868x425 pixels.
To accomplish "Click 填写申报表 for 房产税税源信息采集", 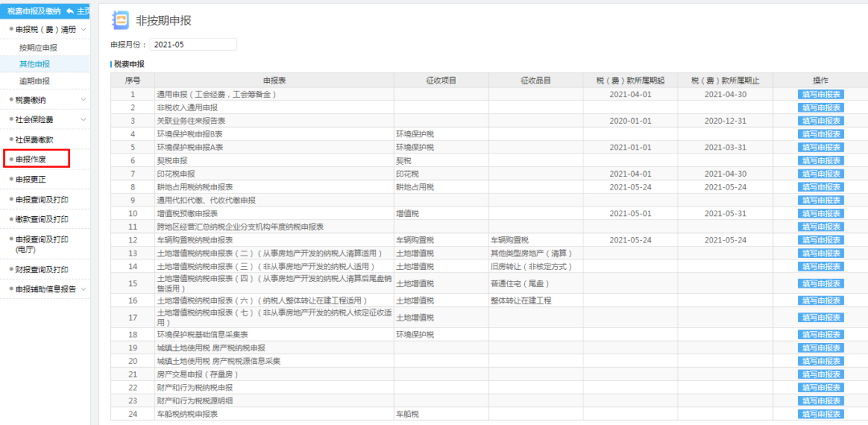I will click(821, 362).
